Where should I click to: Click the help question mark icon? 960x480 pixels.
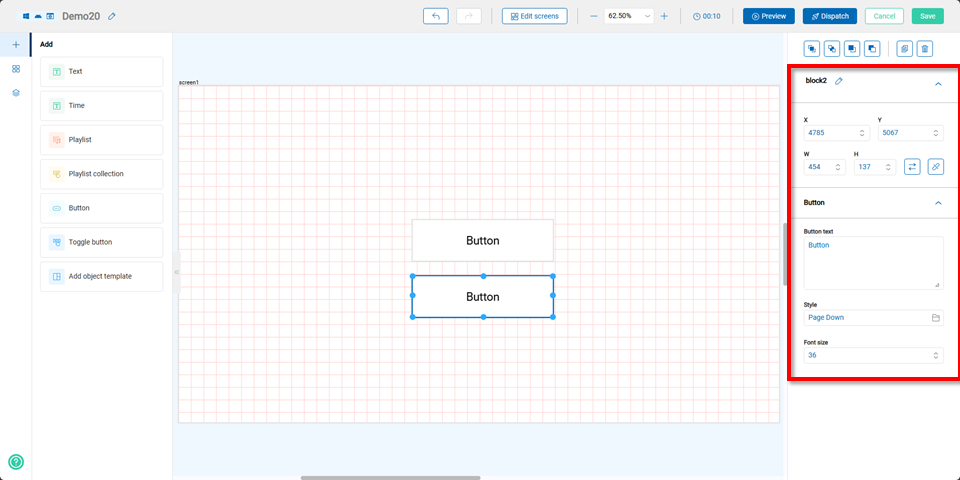16,462
